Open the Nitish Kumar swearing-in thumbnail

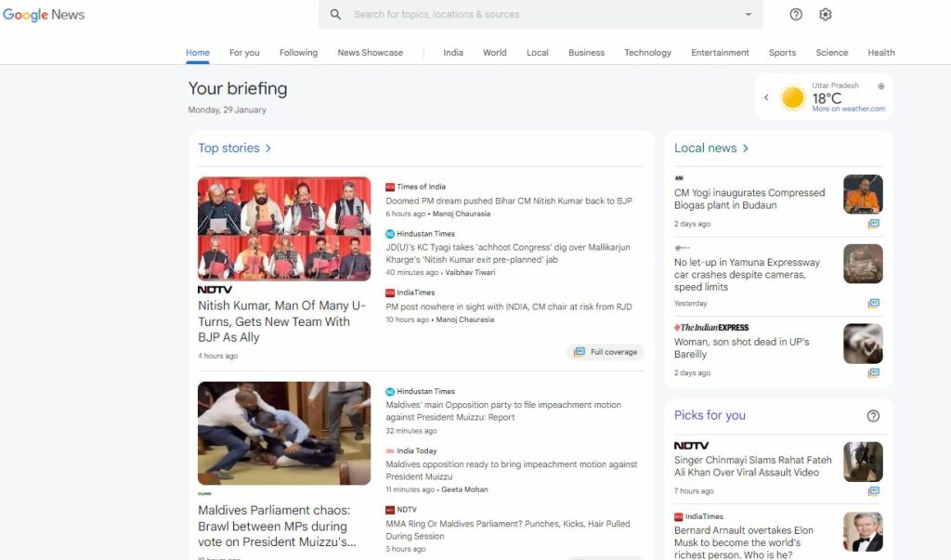(x=284, y=228)
